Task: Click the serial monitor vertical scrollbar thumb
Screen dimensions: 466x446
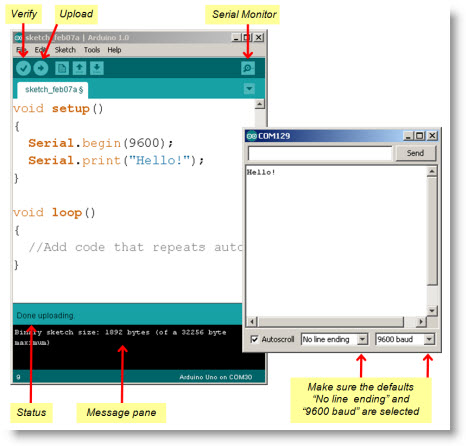Action: coord(432,231)
